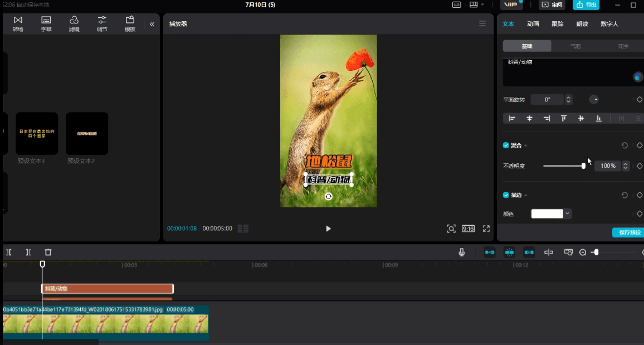Open the 转场 transitions panel
Viewport: 644px width, 345px height.
coord(18,24)
